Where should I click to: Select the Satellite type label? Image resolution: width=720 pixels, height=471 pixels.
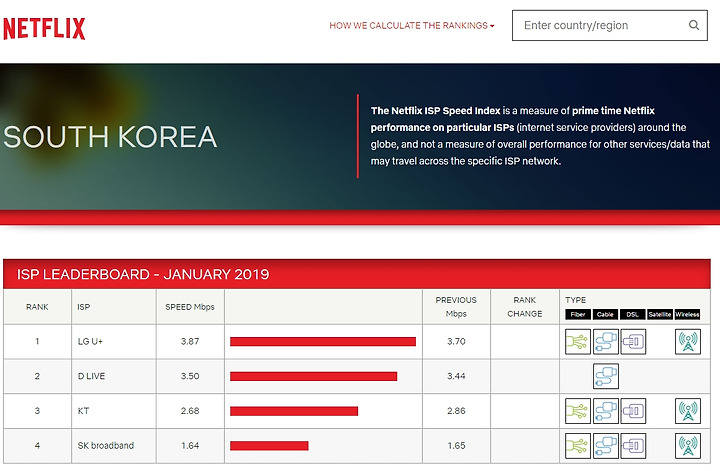[x=660, y=314]
